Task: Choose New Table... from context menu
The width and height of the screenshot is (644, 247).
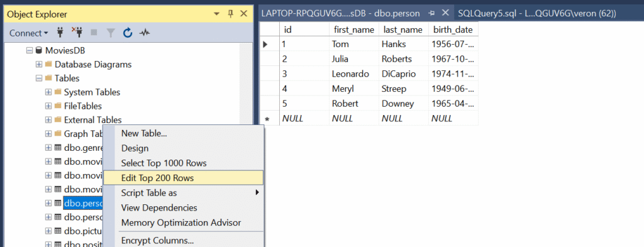Action: point(183,133)
